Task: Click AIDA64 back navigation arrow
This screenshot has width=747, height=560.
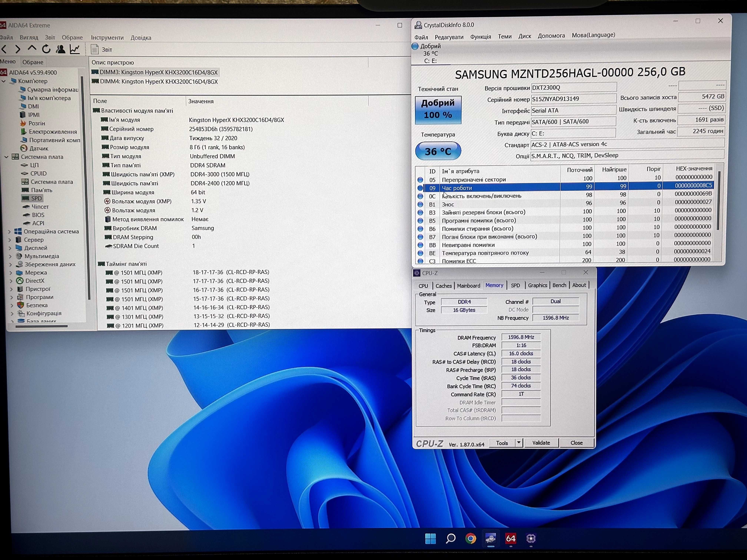Action: 4,50
